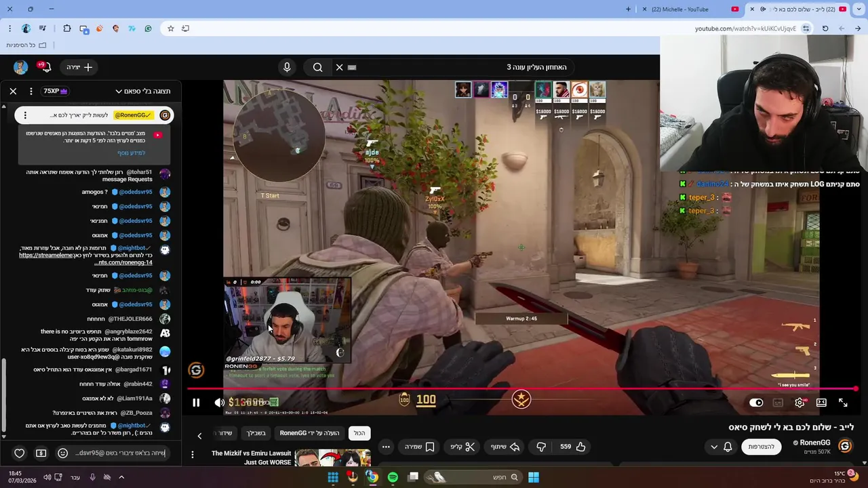Screen dimensions: 868x488
Task: Mute the video using the speaker icon
Action: [220, 403]
